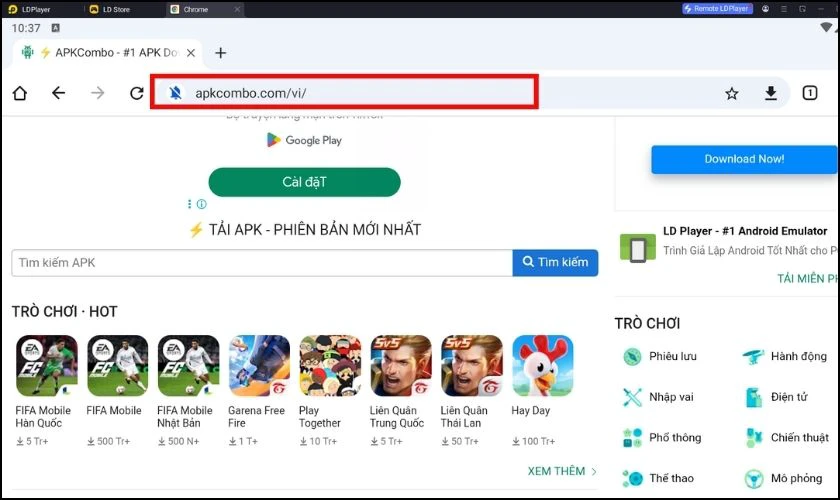Click the ad options dots icon
Screen dimensions: 840x500
pos(189,204)
